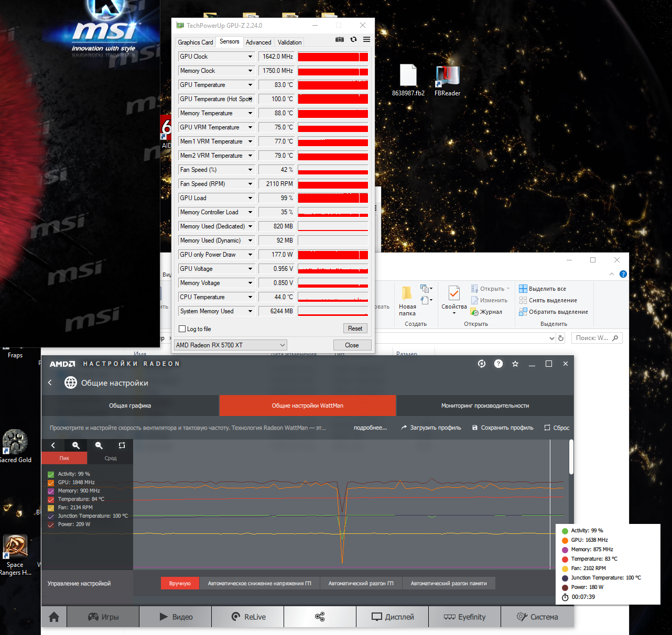
Task: Toggle the Power 209 W line checkbox
Action: pos(51,524)
